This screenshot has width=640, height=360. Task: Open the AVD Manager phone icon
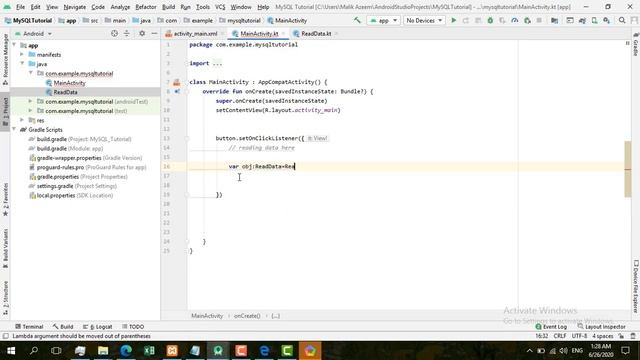tap(595, 20)
